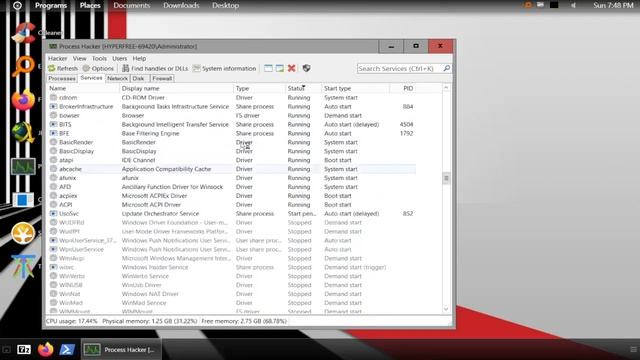Open the Firefox desktop shortcut
The height and width of the screenshot is (360, 640).
(x=23, y=100)
